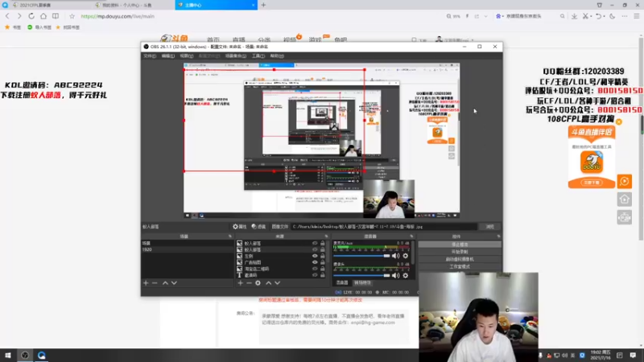This screenshot has height=362, width=644.
Task: Adjust 摄像头 volume slider
Action: (361, 275)
